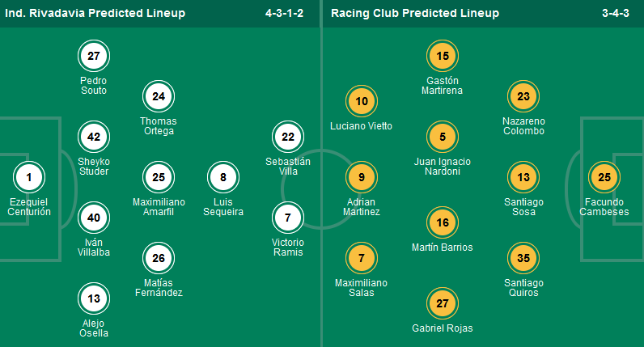Image resolution: width=644 pixels, height=347 pixels.
Task: Click the 4-3-1-2 formation label
Action: [286, 13]
